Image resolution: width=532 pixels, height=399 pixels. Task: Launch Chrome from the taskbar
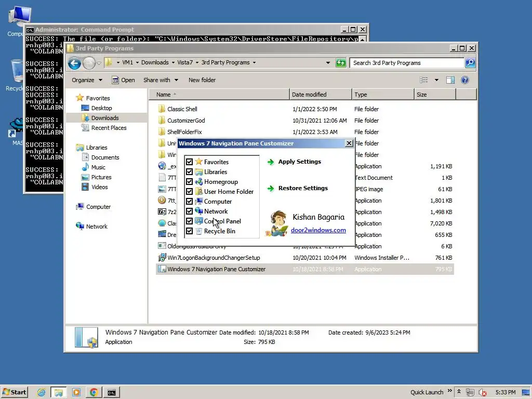tap(94, 393)
